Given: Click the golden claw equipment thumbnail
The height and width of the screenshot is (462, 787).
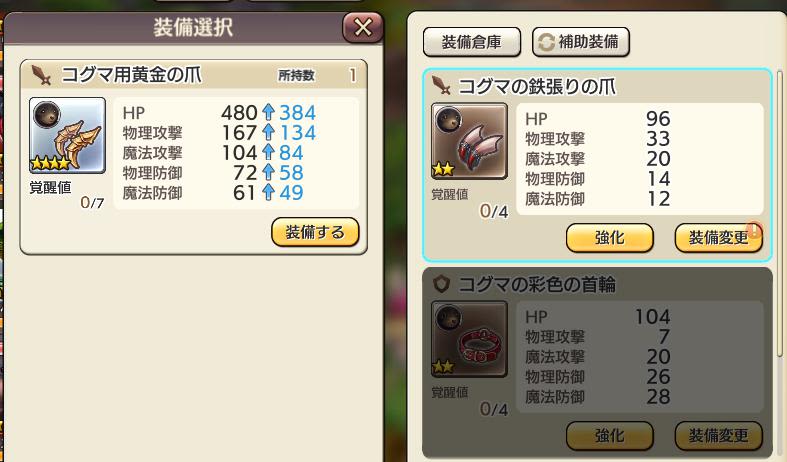Looking at the screenshot, I should (x=67, y=136).
